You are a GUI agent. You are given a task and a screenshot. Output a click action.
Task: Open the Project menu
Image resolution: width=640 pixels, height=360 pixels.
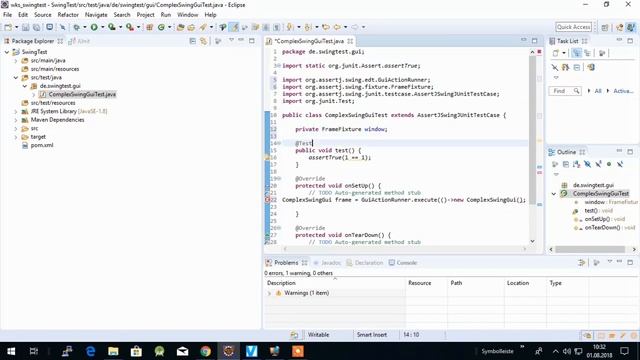pyautogui.click(x=145, y=15)
